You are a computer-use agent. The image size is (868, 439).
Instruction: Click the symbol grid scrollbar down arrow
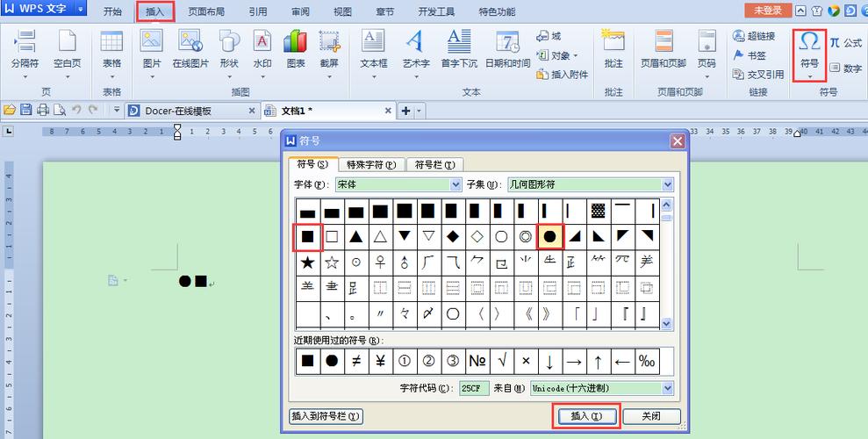[666, 323]
